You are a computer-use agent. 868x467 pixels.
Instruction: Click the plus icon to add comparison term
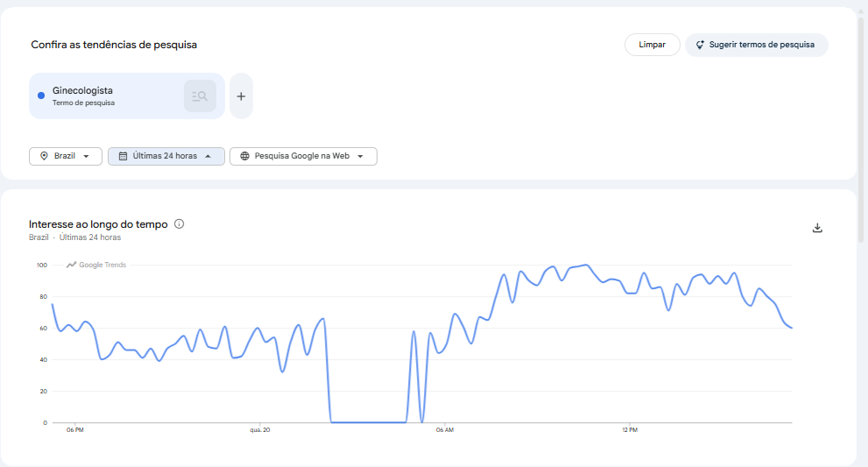[241, 96]
